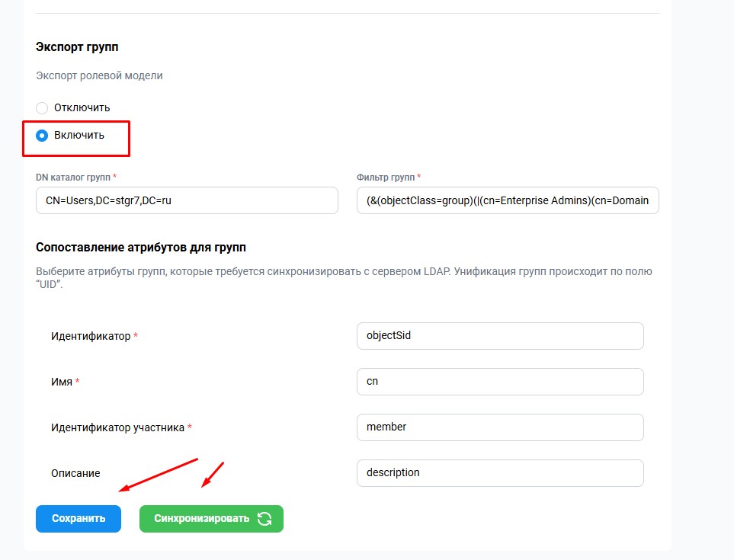The width and height of the screenshot is (734, 560).
Task: Click the Имя row label
Action: click(x=62, y=382)
